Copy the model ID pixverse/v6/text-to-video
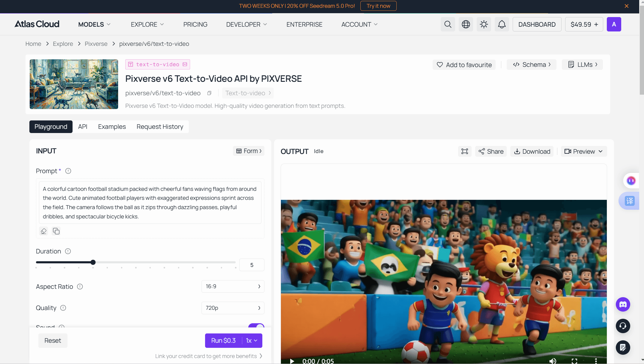 (209, 93)
